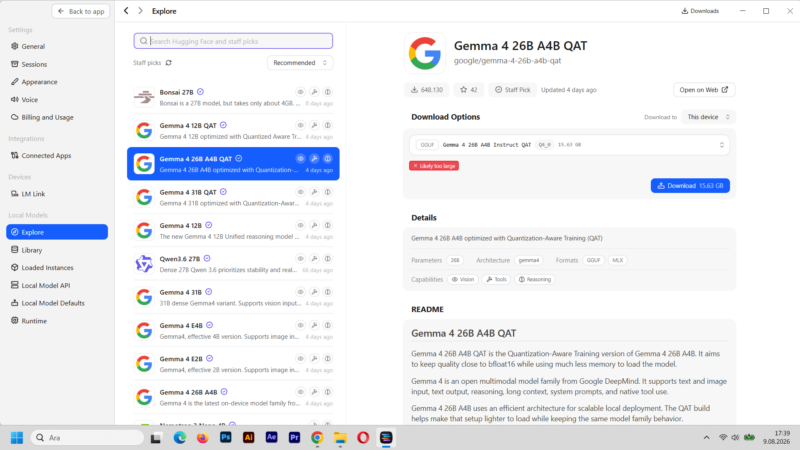
Task: Refresh the staff picks list
Action: tap(168, 63)
